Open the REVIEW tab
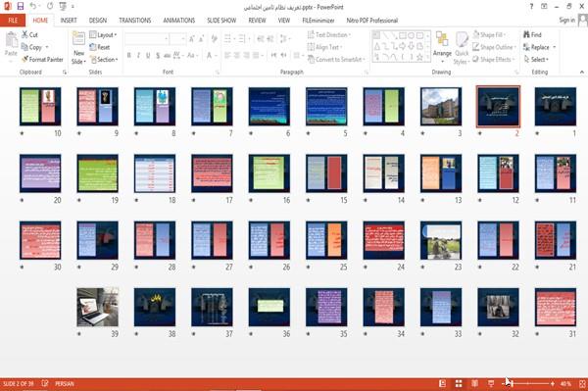Screen dimensions: 588x391 pyautogui.click(x=257, y=21)
